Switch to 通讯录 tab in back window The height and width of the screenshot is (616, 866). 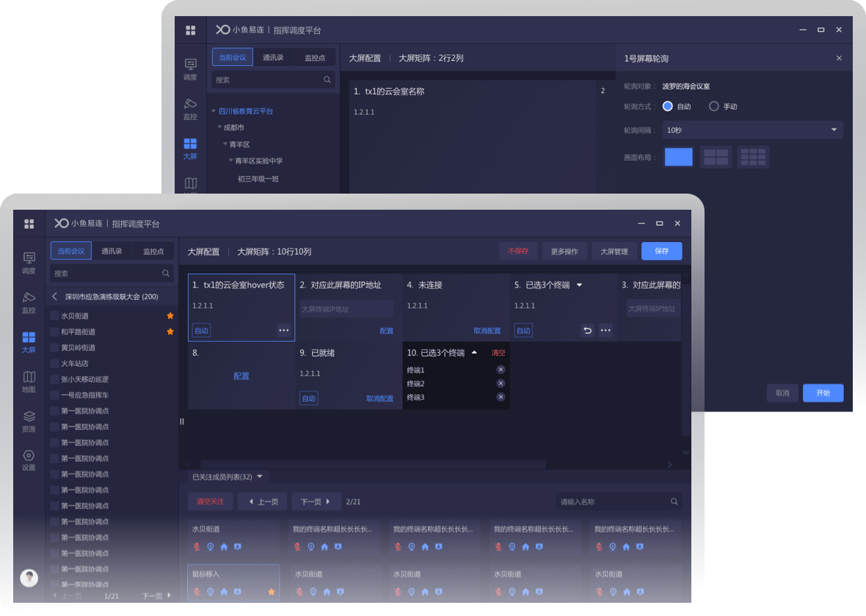[x=273, y=57]
